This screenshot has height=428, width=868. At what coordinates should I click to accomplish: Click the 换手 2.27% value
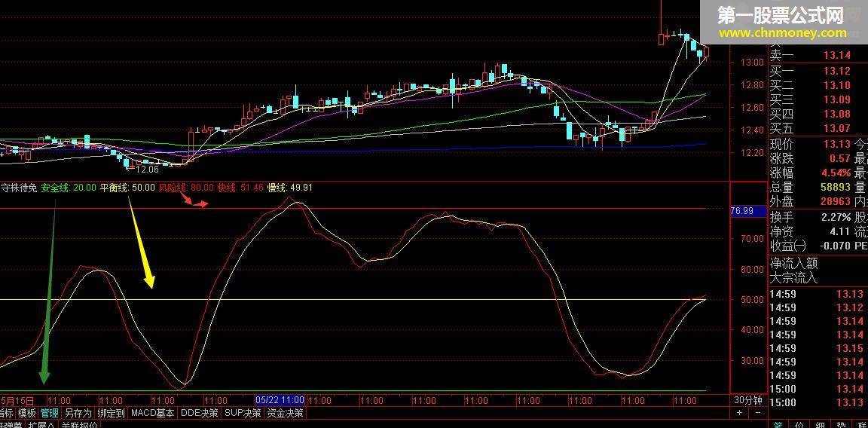pos(836,217)
